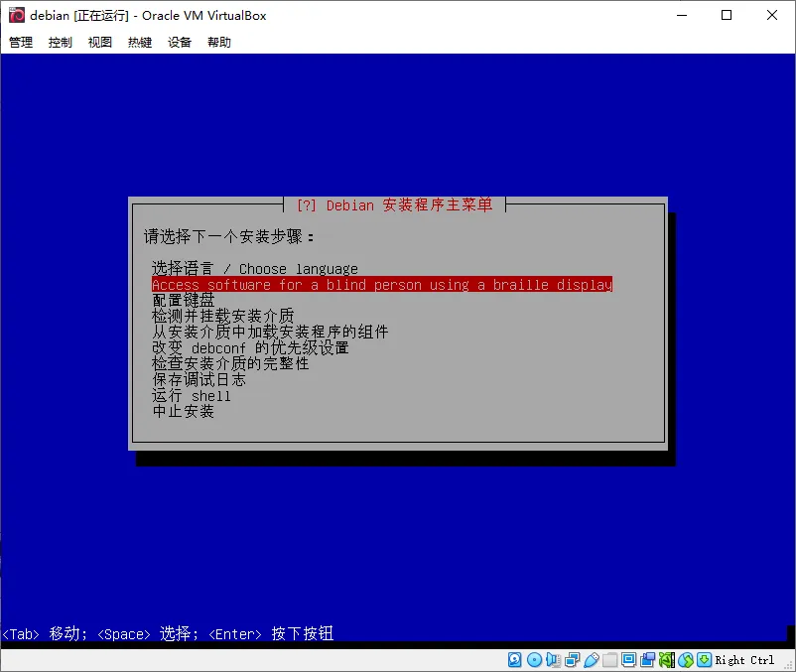Click the network adapter status icon
This screenshot has width=796, height=672.
572,660
